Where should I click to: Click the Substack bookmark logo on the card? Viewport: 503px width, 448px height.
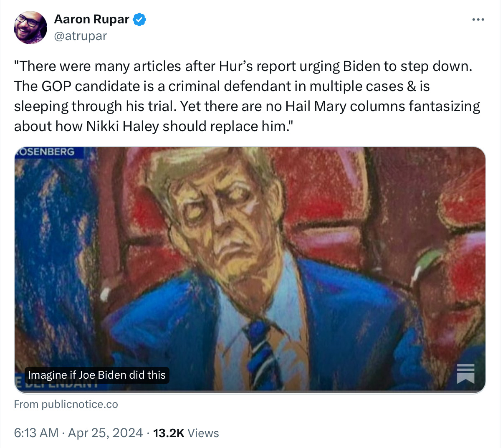(465, 373)
